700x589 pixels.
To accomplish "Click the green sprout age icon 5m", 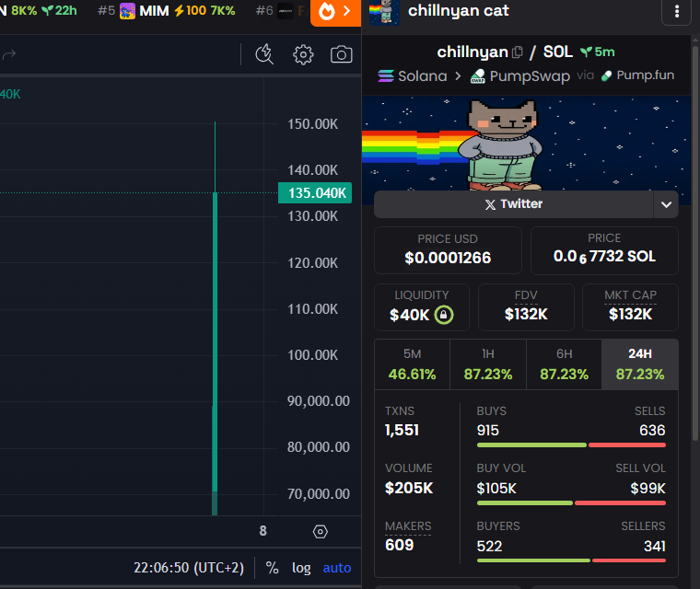I will [x=586, y=52].
